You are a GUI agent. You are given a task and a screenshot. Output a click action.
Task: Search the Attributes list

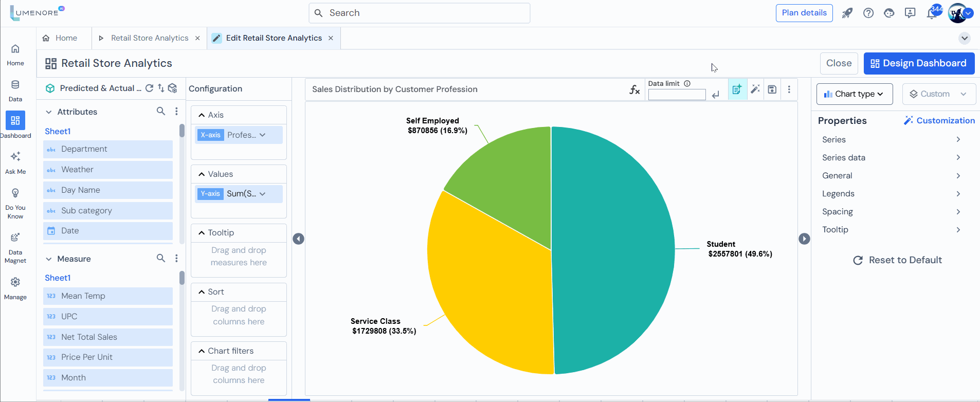coord(161,112)
